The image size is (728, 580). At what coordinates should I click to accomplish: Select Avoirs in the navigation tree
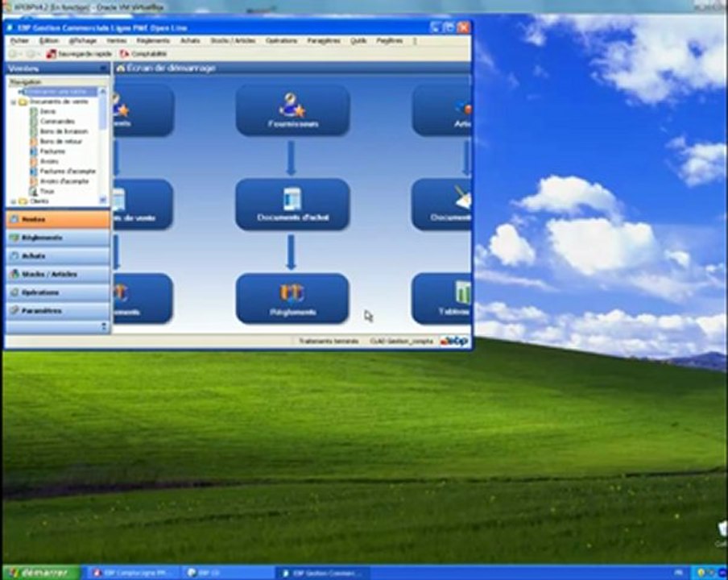point(49,161)
